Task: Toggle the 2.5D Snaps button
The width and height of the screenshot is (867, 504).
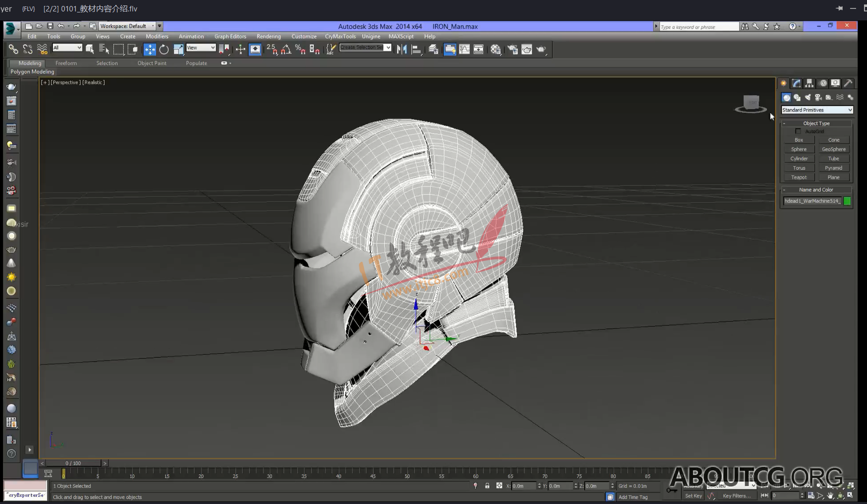Action: point(272,49)
